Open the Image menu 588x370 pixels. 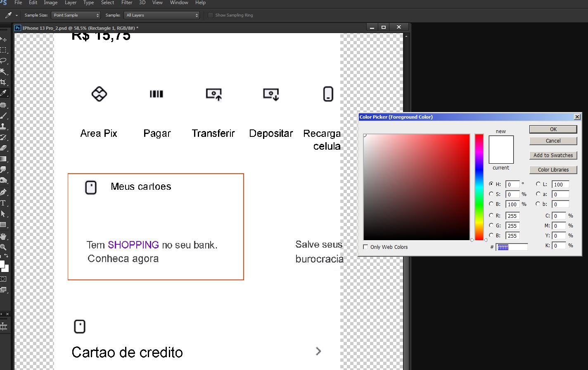(x=51, y=2)
